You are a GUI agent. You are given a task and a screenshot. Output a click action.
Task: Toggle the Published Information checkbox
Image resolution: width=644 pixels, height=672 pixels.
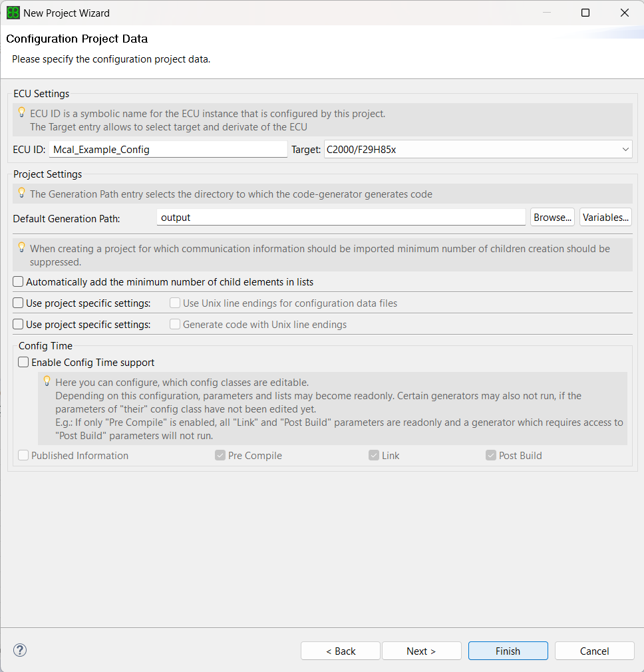(x=23, y=455)
